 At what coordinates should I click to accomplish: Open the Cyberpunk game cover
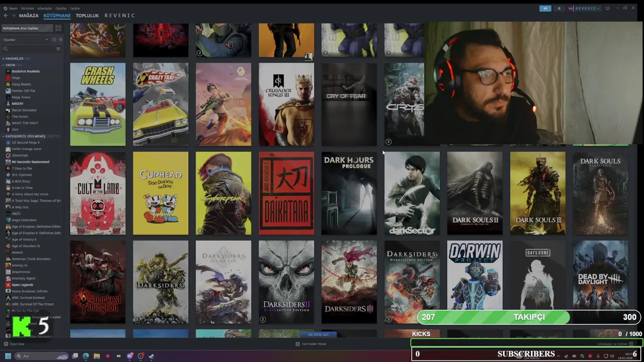coord(223,193)
